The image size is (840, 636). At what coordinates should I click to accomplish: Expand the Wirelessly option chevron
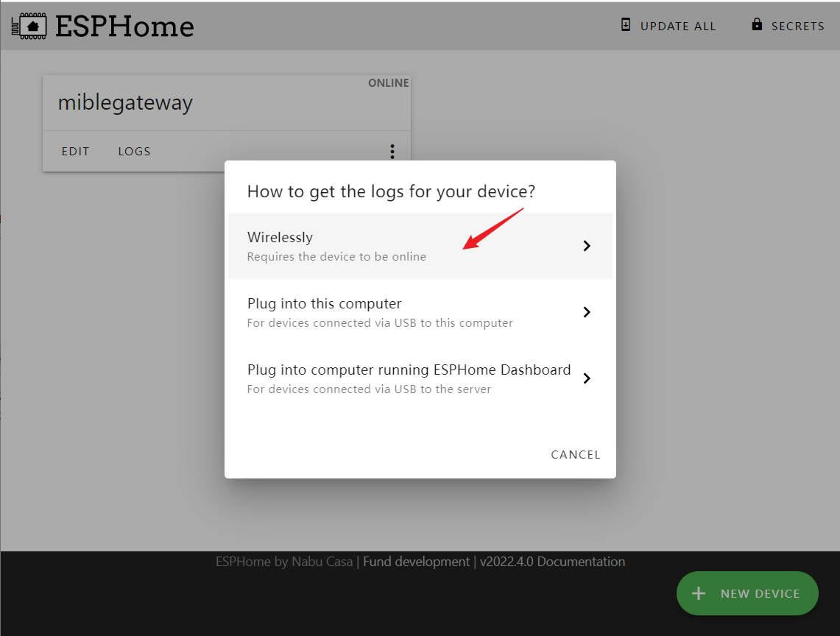tap(587, 246)
